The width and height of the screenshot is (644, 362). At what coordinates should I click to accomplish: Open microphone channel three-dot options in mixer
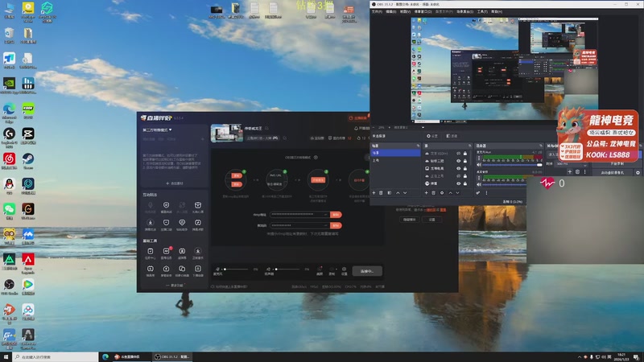(479, 158)
